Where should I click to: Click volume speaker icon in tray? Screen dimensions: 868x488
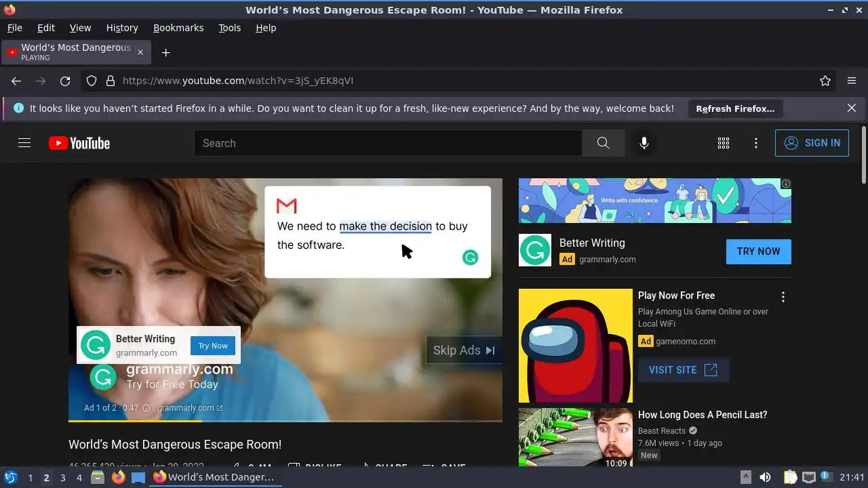pyautogui.click(x=765, y=477)
